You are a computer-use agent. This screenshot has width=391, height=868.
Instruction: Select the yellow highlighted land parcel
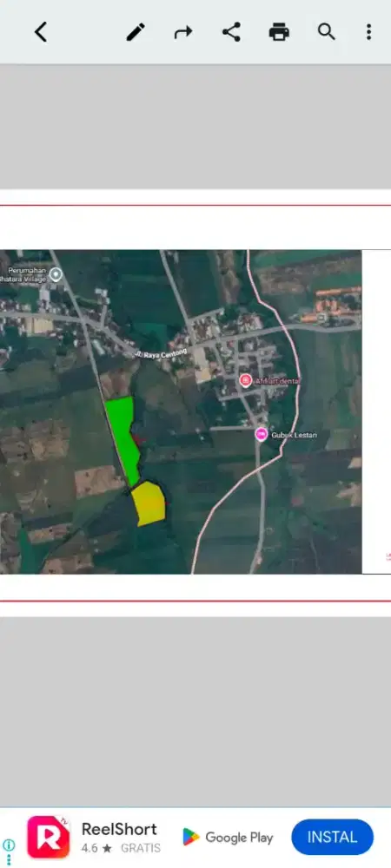[x=149, y=503]
